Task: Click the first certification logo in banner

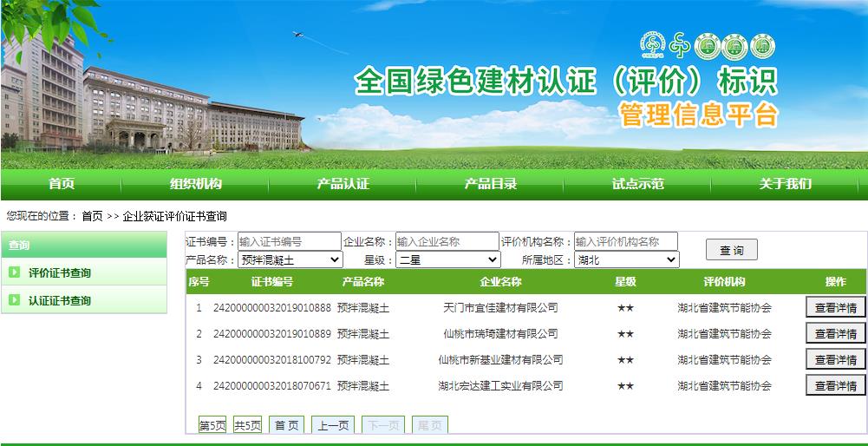Action: 651,45
